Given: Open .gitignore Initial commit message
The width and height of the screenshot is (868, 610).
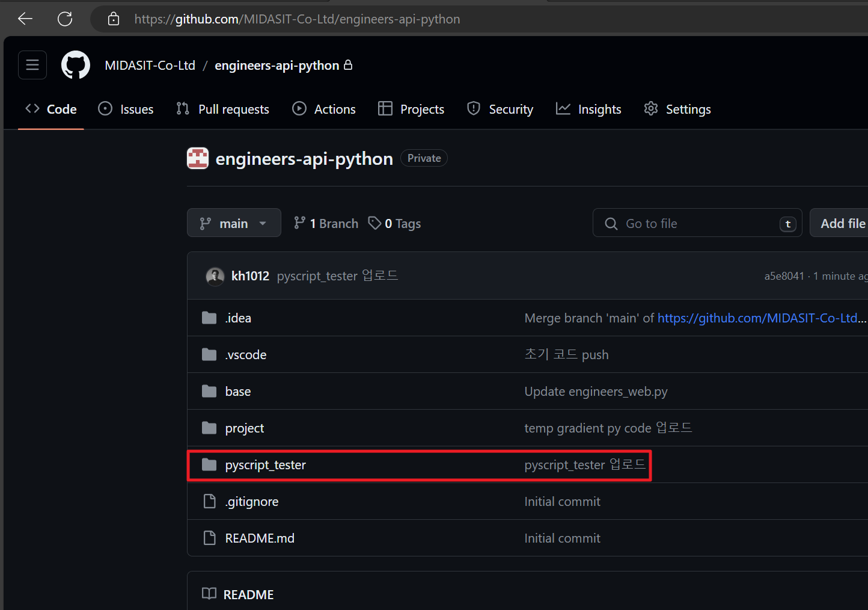Looking at the screenshot, I should point(562,501).
